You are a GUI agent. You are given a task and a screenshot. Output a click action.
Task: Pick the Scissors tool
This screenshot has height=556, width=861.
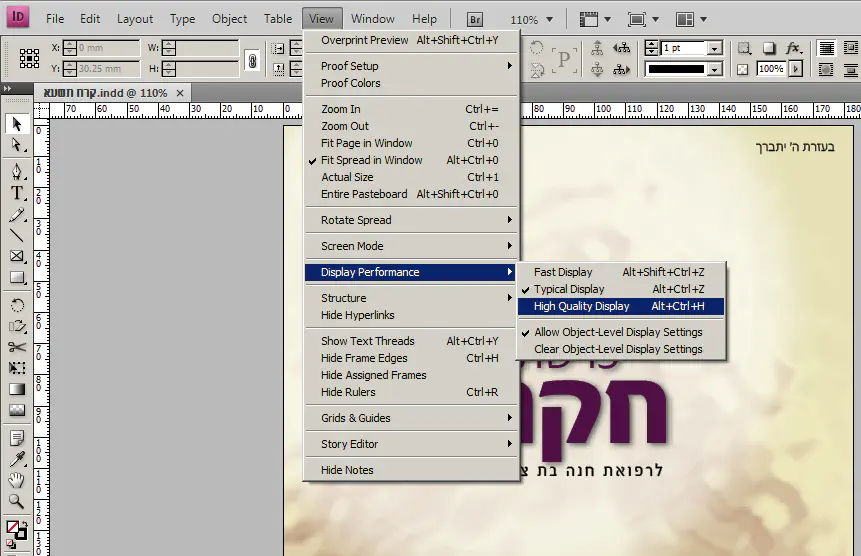click(x=17, y=347)
